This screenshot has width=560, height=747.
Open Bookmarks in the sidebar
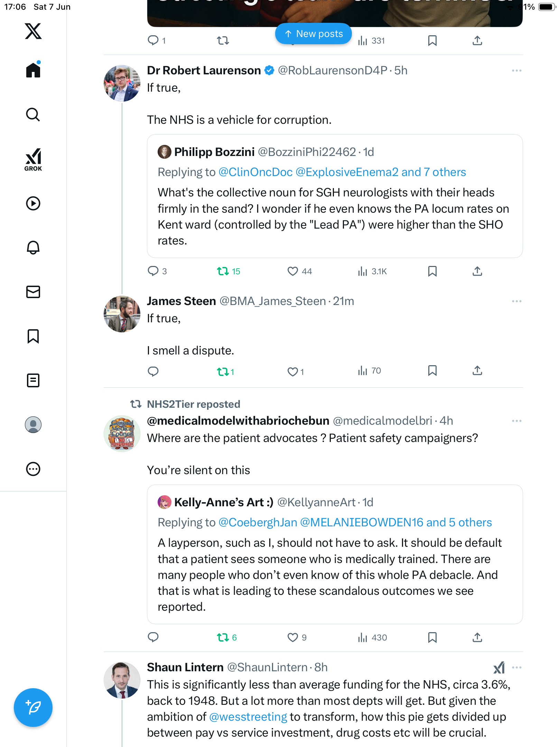pyautogui.click(x=33, y=336)
